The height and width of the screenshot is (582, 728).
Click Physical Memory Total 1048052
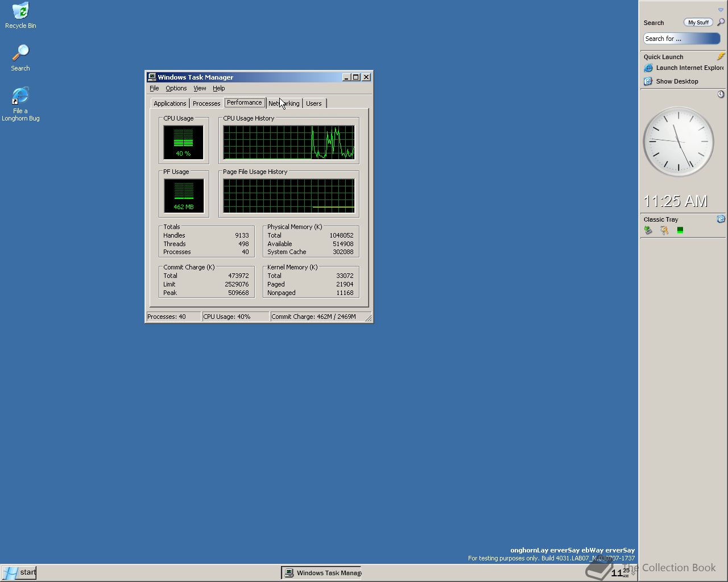click(x=341, y=235)
